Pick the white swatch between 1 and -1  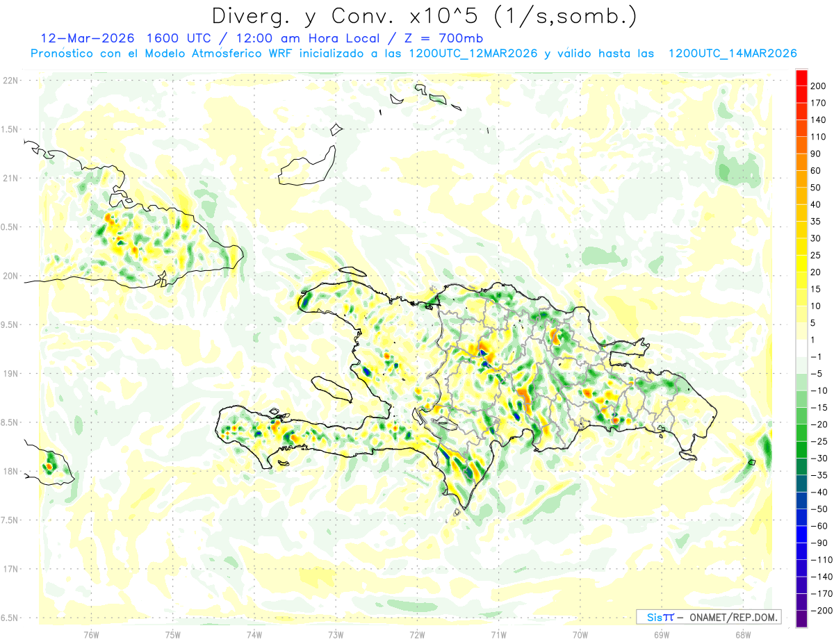tap(801, 347)
